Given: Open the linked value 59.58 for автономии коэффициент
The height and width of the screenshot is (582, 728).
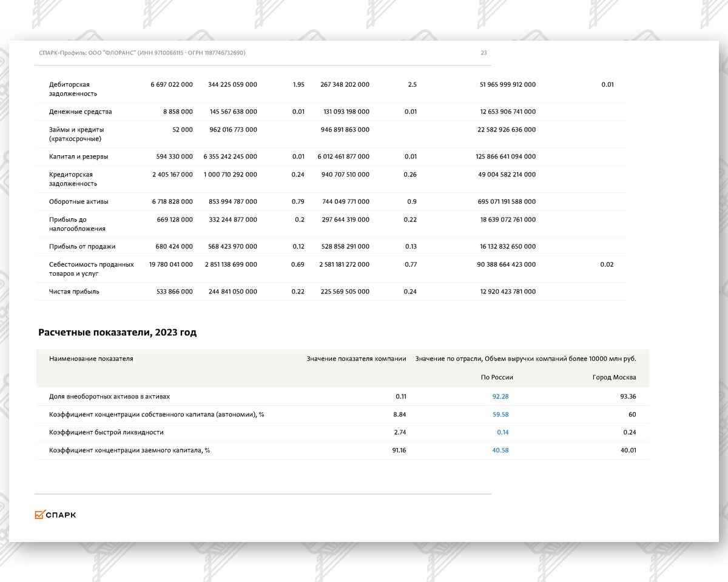Looking at the screenshot, I should (x=501, y=414).
